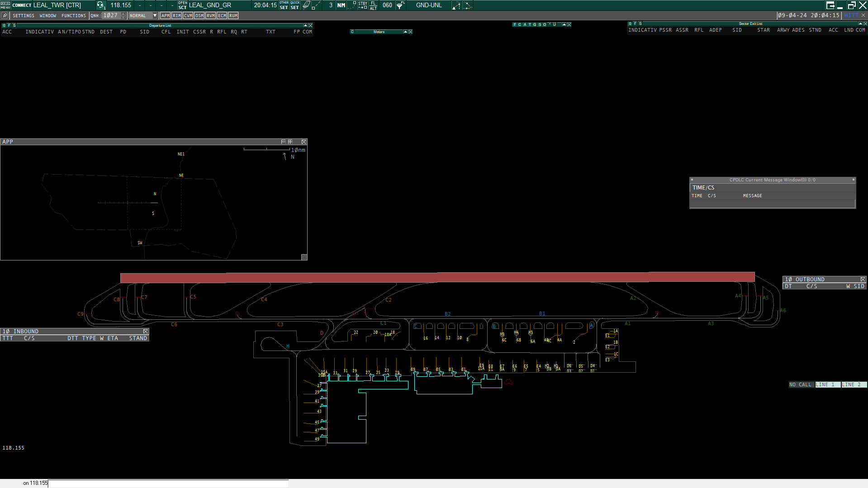This screenshot has width=868, height=488.
Task: Open the WINDOW menu
Action: coord(48,15)
